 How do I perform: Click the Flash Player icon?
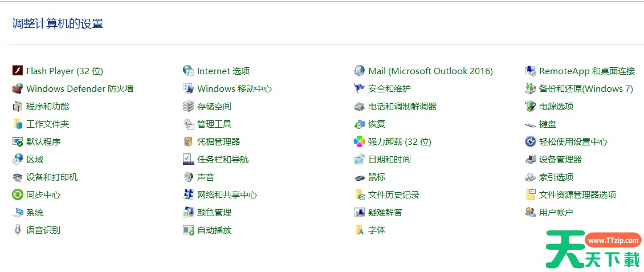[x=17, y=71]
